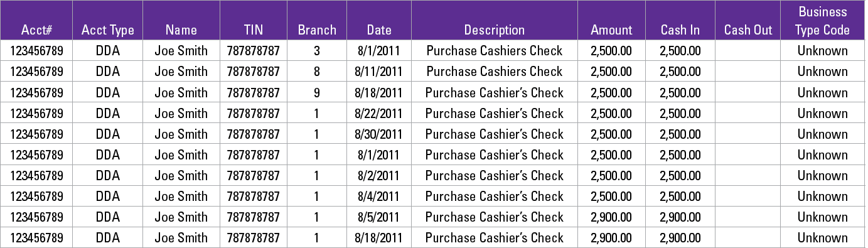Click the Amount column header

click(611, 30)
